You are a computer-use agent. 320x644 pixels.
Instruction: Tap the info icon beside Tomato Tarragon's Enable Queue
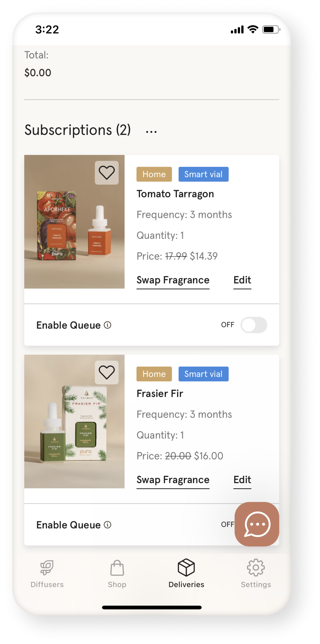pyautogui.click(x=108, y=325)
